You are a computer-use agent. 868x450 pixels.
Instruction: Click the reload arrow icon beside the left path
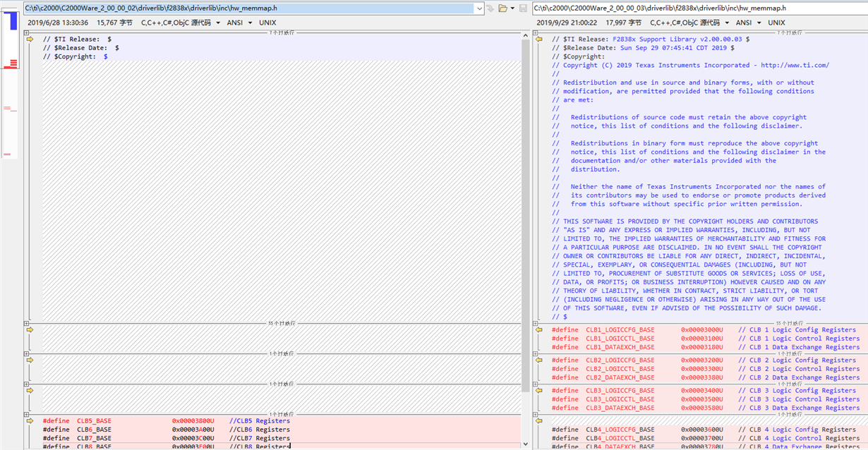pos(490,8)
